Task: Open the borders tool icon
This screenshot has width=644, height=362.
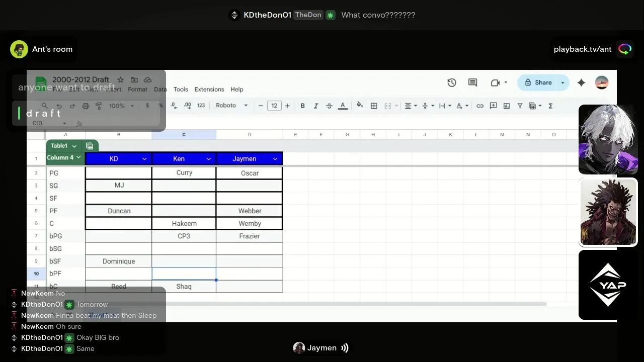Action: click(x=374, y=106)
